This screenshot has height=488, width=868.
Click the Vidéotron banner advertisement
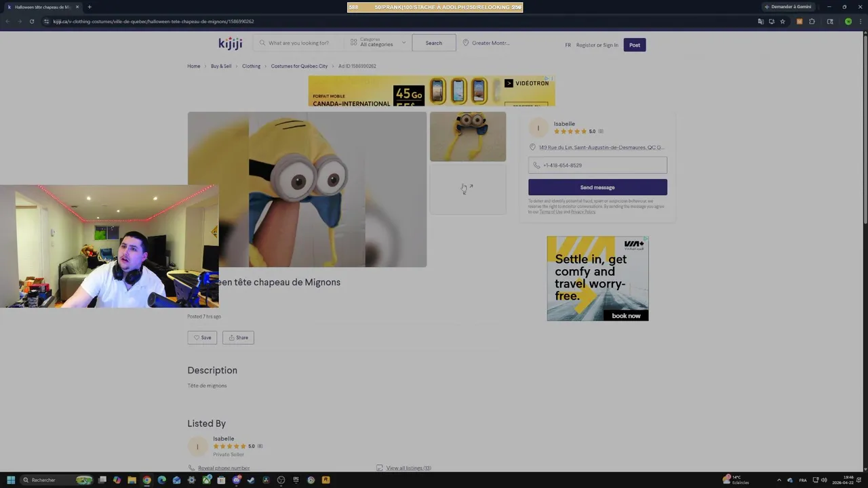click(x=431, y=91)
